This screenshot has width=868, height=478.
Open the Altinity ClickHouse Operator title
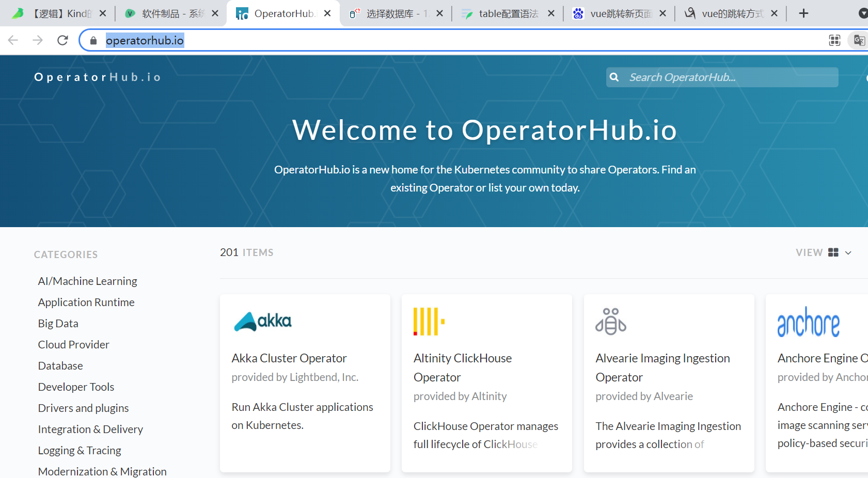(x=463, y=368)
